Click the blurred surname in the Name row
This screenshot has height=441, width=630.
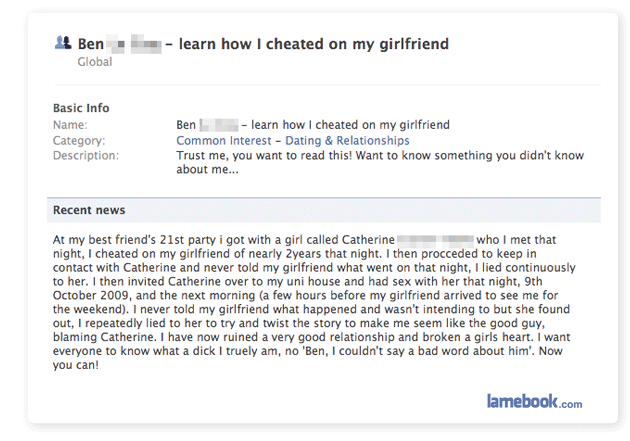pyautogui.click(x=219, y=125)
